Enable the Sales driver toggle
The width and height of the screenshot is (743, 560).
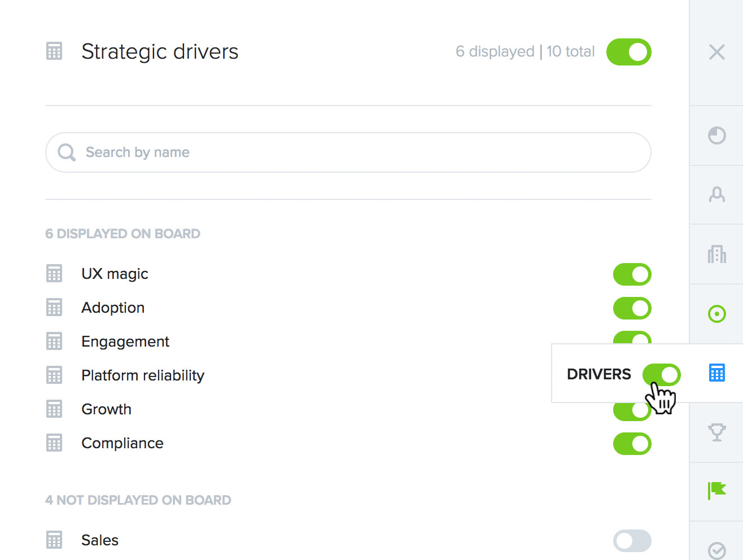[x=632, y=541]
